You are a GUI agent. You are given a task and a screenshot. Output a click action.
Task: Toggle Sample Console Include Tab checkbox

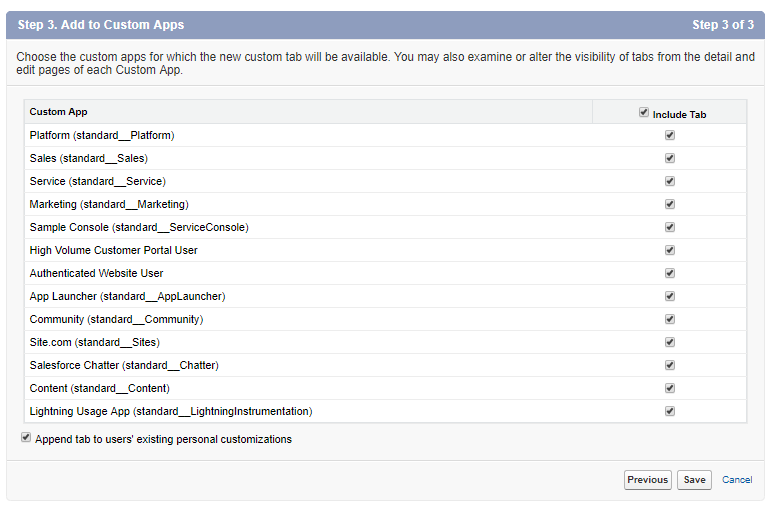[670, 227]
